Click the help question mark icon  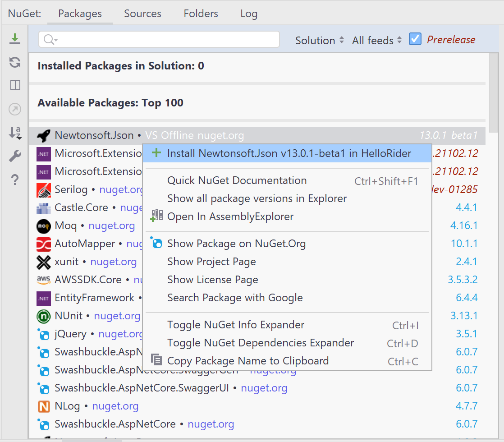(15, 180)
